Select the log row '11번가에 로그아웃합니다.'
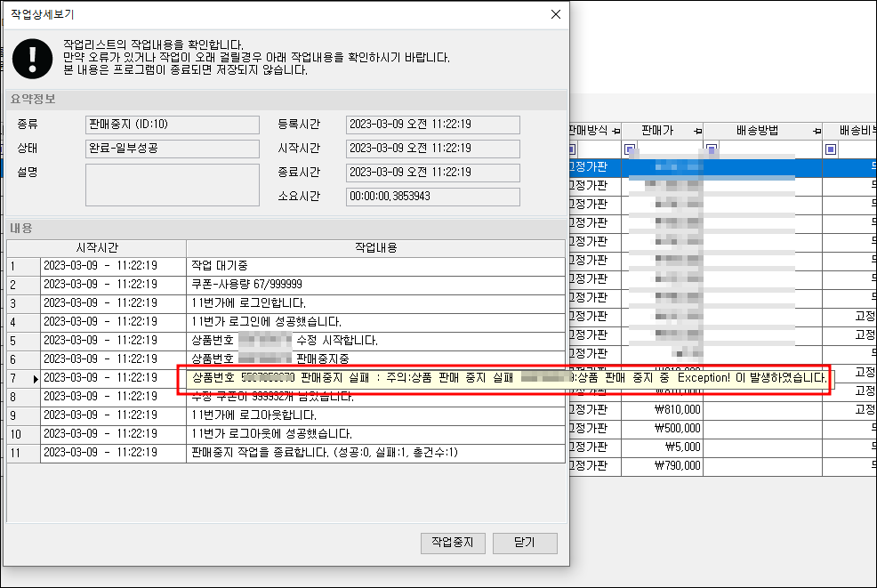 [286, 415]
